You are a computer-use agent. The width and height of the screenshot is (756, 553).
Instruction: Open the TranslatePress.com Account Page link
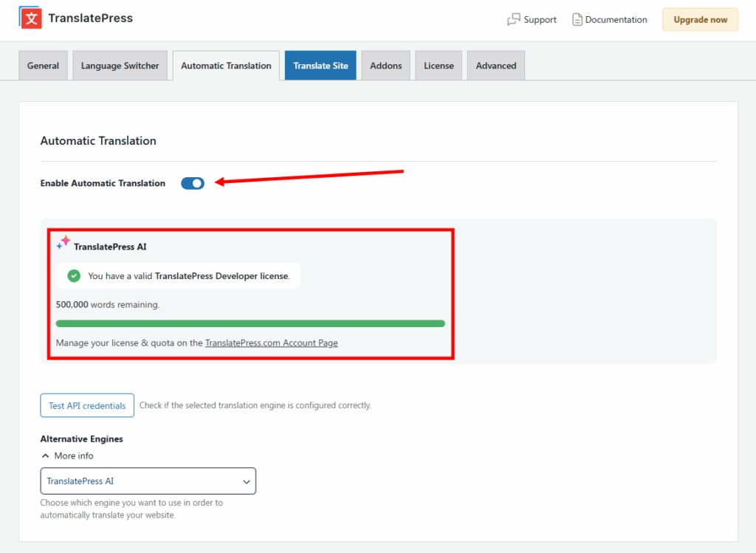click(271, 343)
